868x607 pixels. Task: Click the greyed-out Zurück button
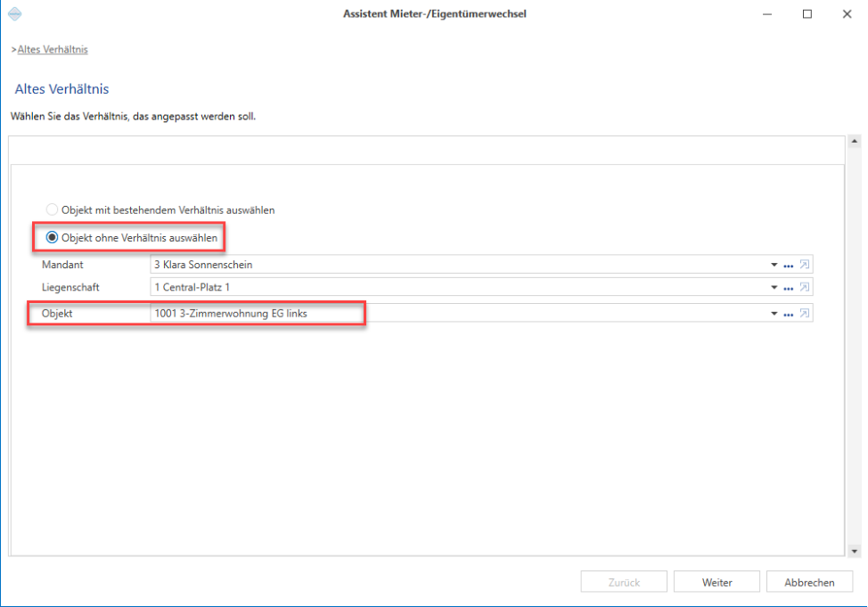(624, 582)
